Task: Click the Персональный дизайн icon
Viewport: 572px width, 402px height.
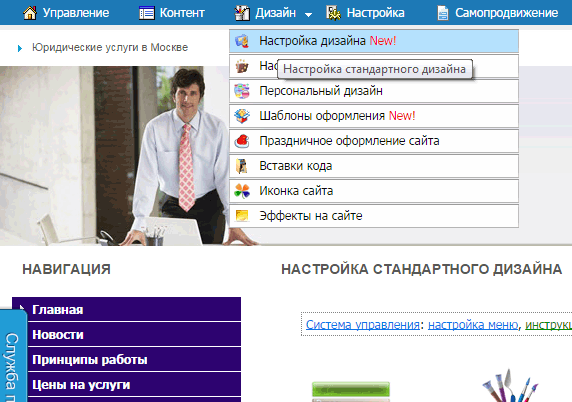Action: [242, 91]
